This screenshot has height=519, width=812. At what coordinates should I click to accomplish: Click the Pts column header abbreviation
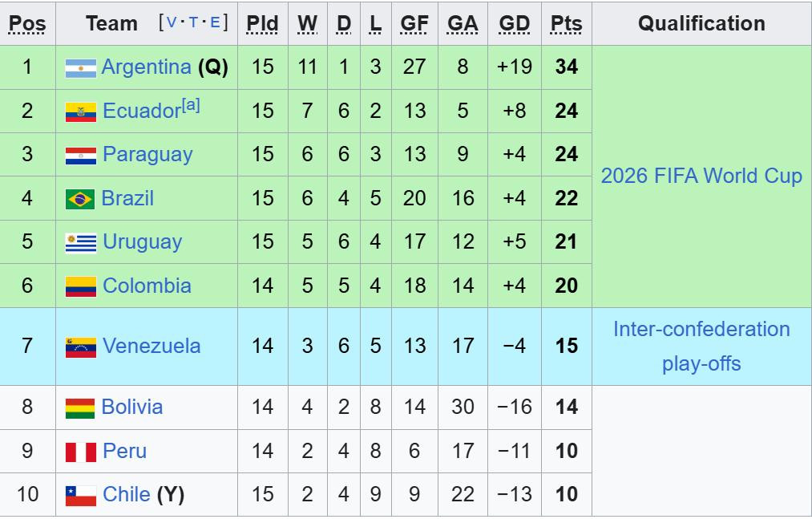567,24
